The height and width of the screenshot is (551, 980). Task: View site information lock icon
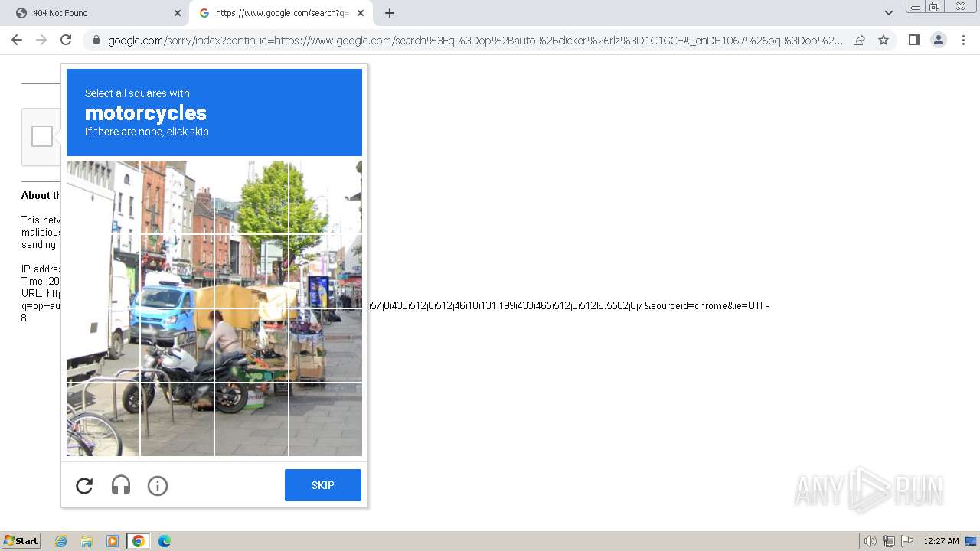[x=96, y=41]
